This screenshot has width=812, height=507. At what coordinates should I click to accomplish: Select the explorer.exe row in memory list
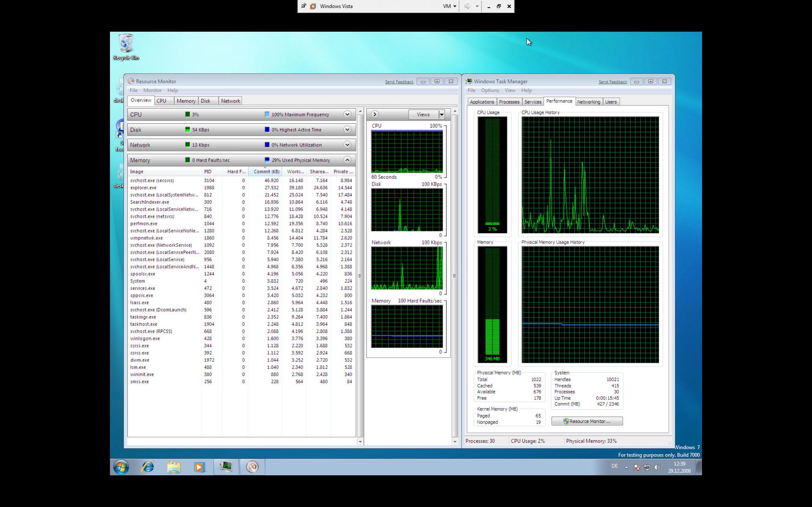pos(241,188)
